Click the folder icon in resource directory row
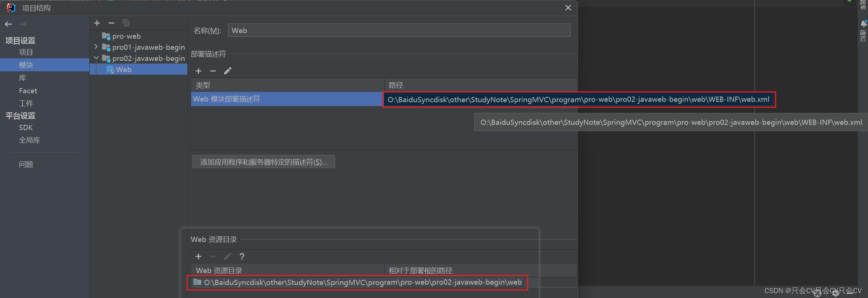Viewport: 868px width, 298px height. coord(197,282)
